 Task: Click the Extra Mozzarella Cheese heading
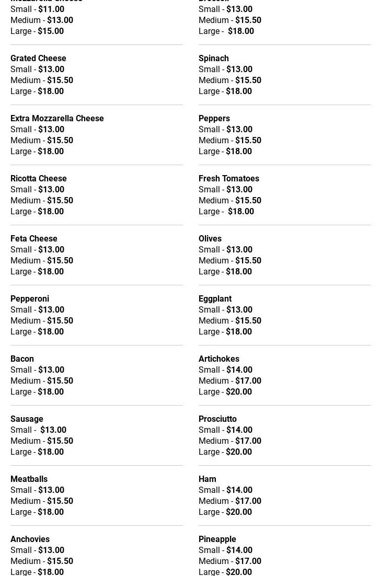click(57, 118)
